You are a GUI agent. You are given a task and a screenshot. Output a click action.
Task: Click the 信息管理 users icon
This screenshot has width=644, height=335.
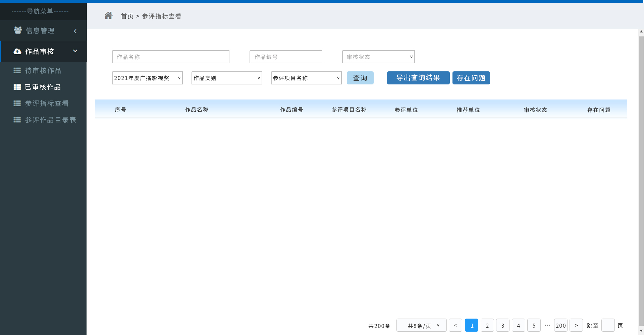click(18, 30)
